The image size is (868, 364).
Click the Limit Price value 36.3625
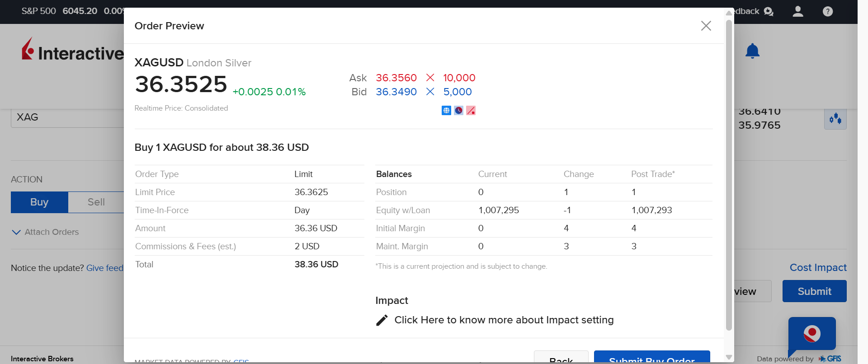[311, 192]
